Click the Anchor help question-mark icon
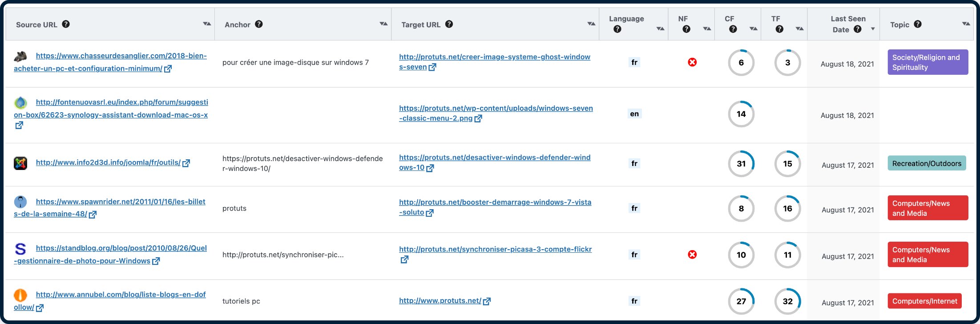Viewport: 980px width, 324px height. 259,24
